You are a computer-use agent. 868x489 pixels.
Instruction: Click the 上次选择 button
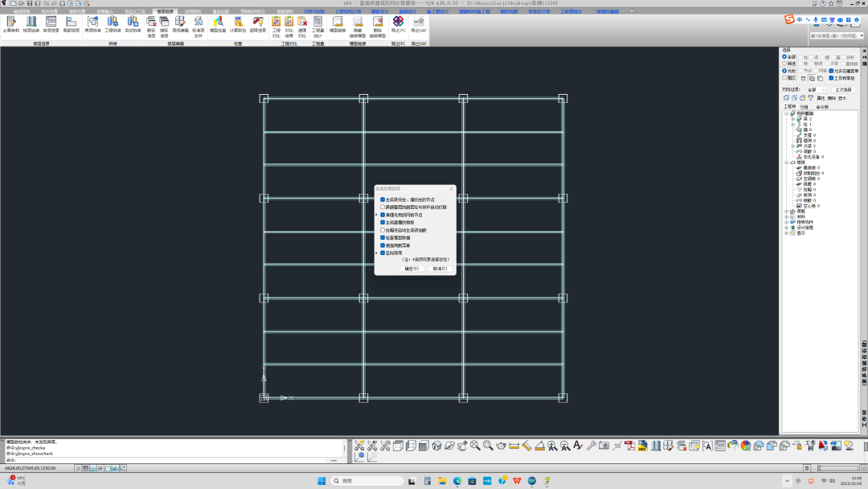(x=843, y=90)
